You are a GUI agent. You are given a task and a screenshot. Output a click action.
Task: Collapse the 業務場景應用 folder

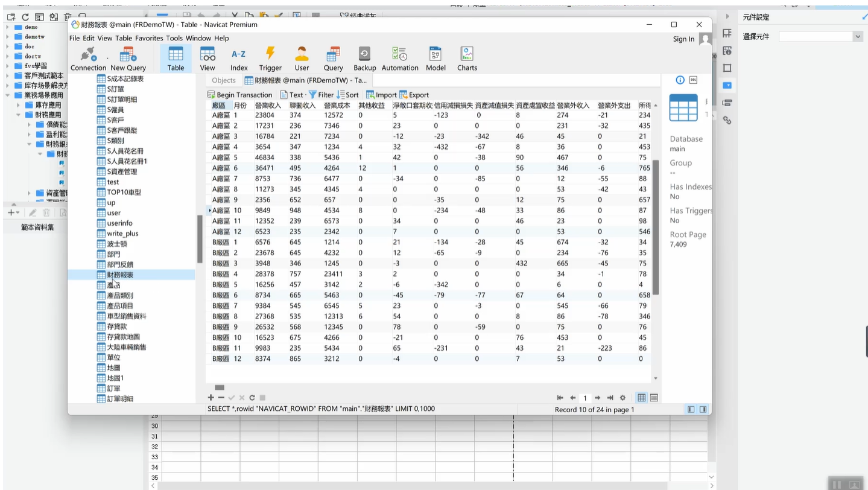tap(8, 95)
